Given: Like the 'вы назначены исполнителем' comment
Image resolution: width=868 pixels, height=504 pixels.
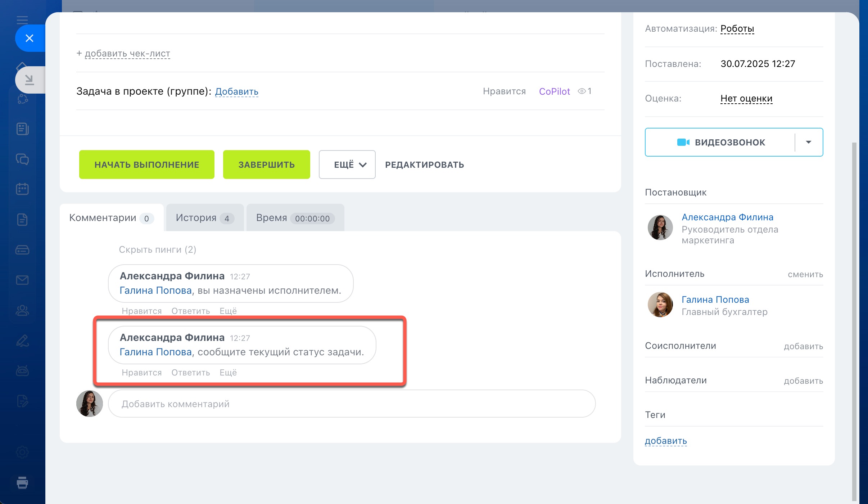Looking at the screenshot, I should coord(142,311).
